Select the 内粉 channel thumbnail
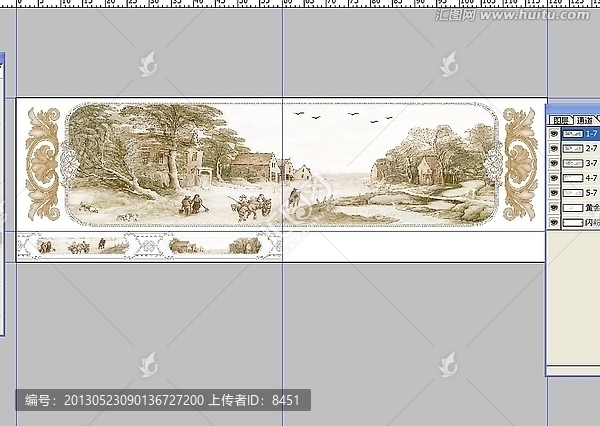 point(573,223)
